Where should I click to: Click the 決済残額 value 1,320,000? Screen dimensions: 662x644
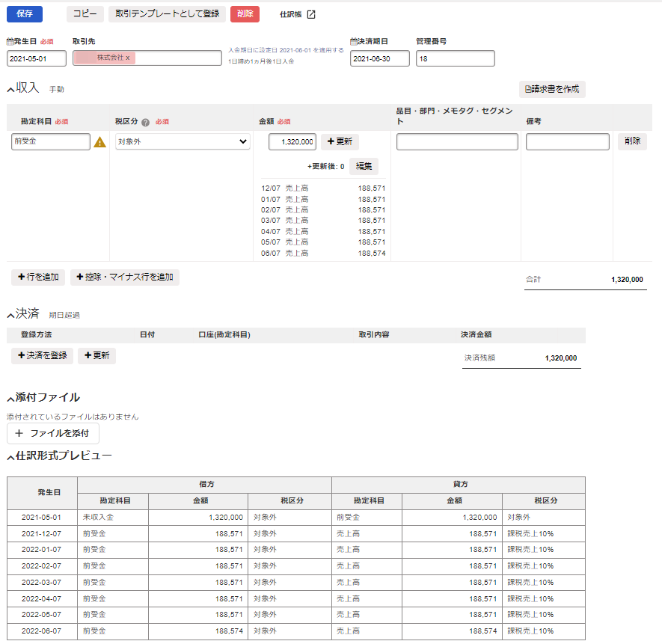point(561,358)
